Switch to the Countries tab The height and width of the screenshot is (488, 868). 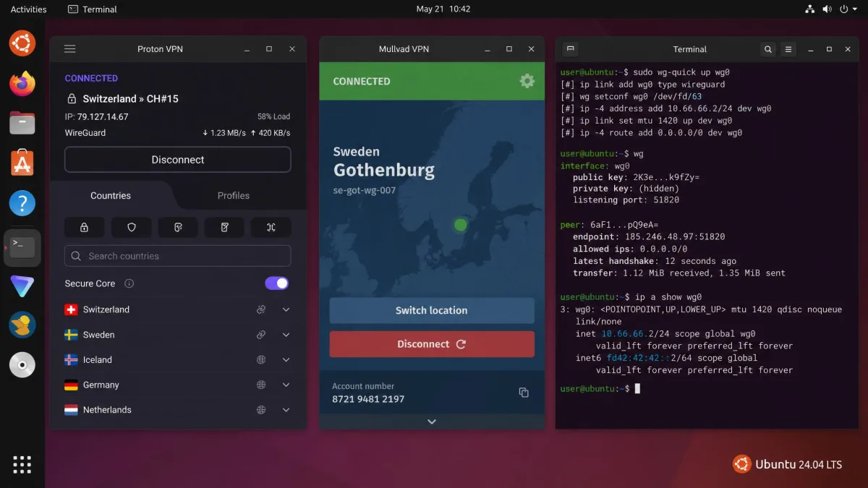[x=111, y=195]
